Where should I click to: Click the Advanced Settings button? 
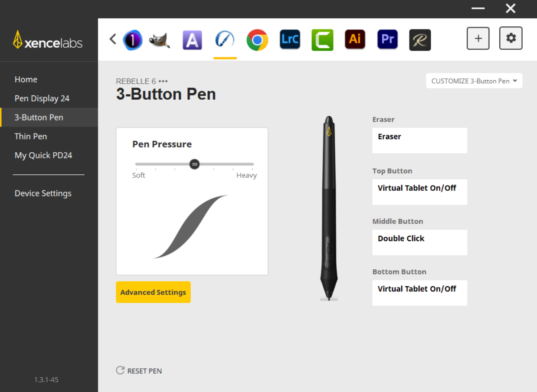(x=153, y=292)
